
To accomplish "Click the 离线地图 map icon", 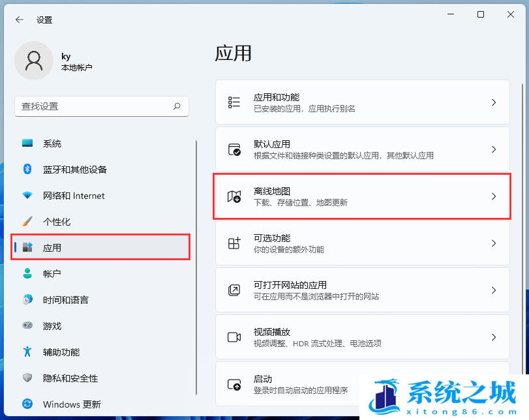I will tap(234, 196).
